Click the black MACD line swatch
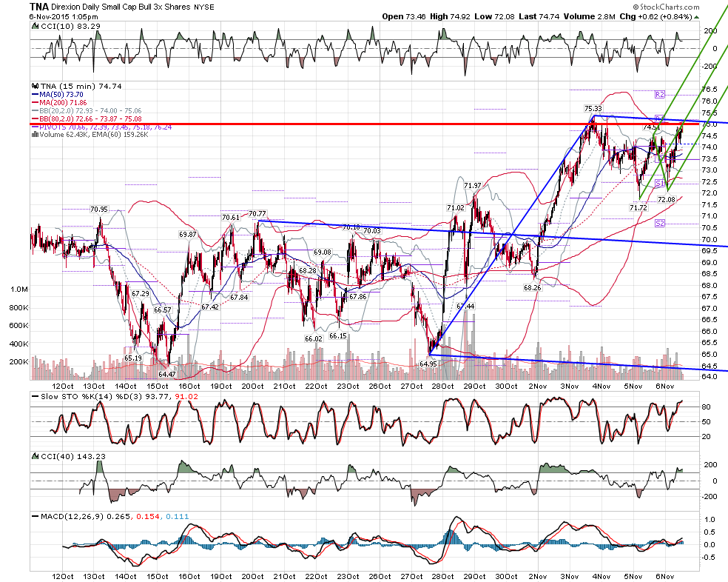This screenshot has height=582, width=728. [36, 516]
